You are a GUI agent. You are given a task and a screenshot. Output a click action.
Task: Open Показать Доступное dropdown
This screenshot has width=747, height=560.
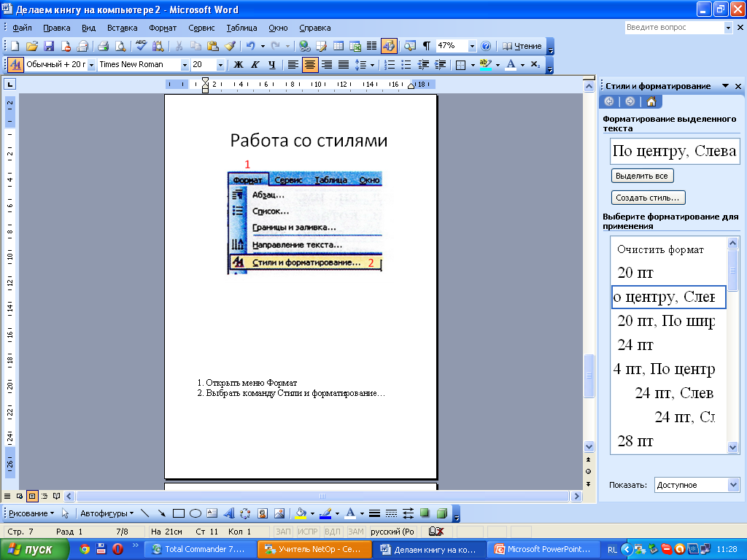[x=733, y=485]
